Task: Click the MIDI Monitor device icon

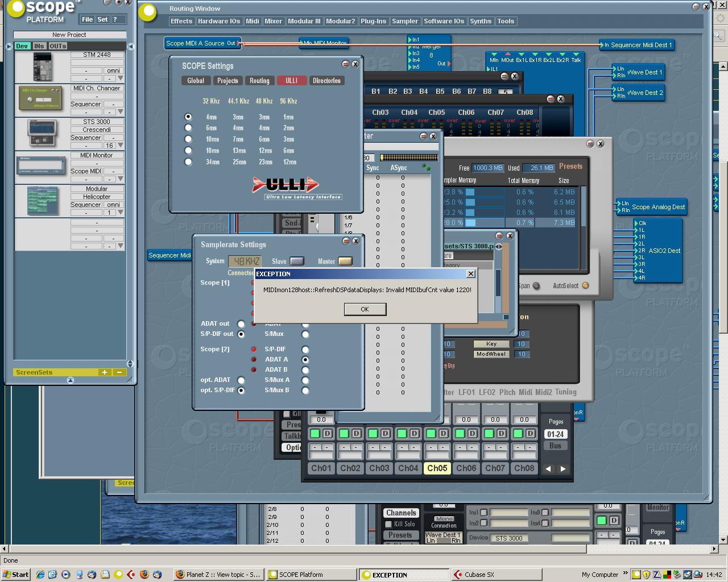Action: click(x=41, y=167)
